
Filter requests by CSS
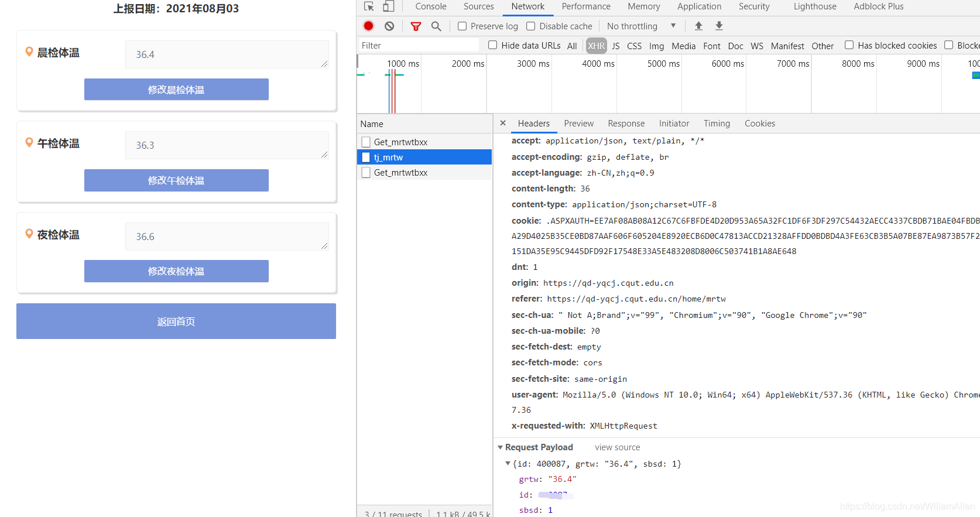click(635, 46)
